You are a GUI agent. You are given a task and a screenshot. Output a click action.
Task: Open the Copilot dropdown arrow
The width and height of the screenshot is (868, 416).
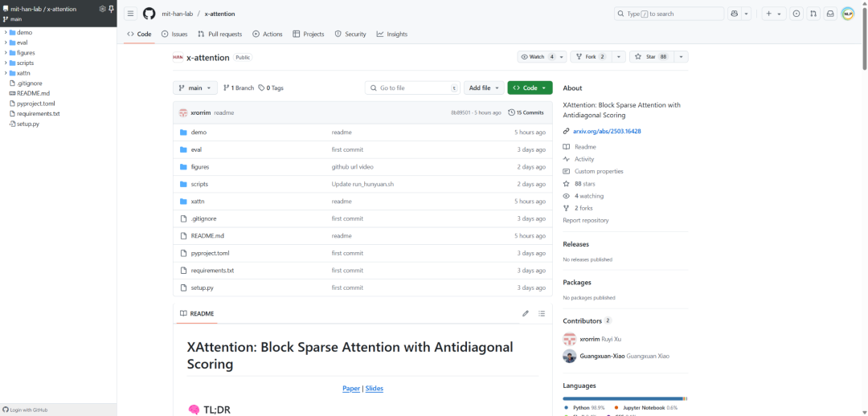click(746, 14)
